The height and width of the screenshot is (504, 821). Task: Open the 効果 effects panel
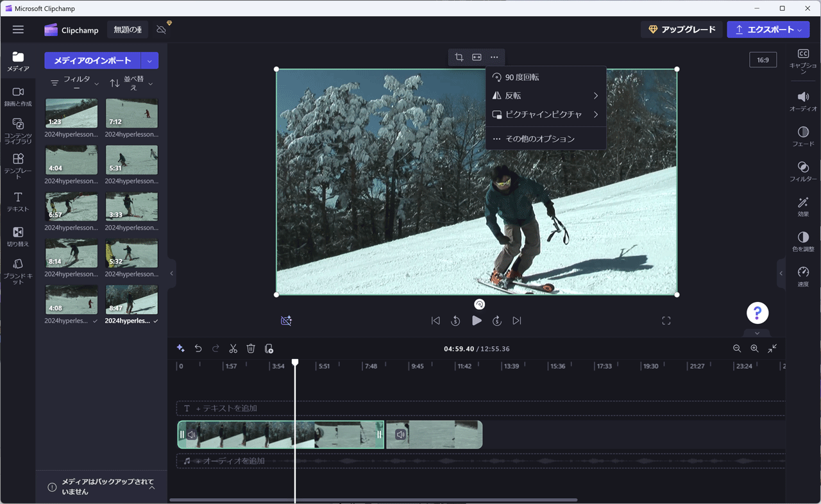(803, 206)
